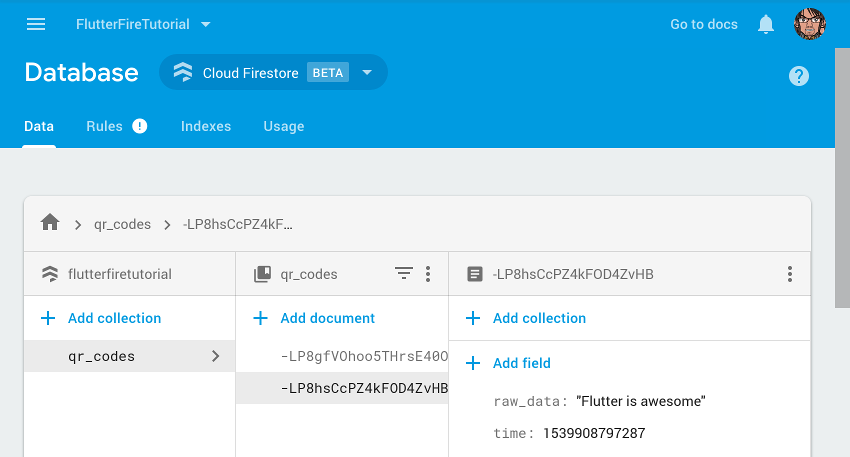850x457 pixels.
Task: Click Add document in qr_codes column
Action: click(327, 318)
